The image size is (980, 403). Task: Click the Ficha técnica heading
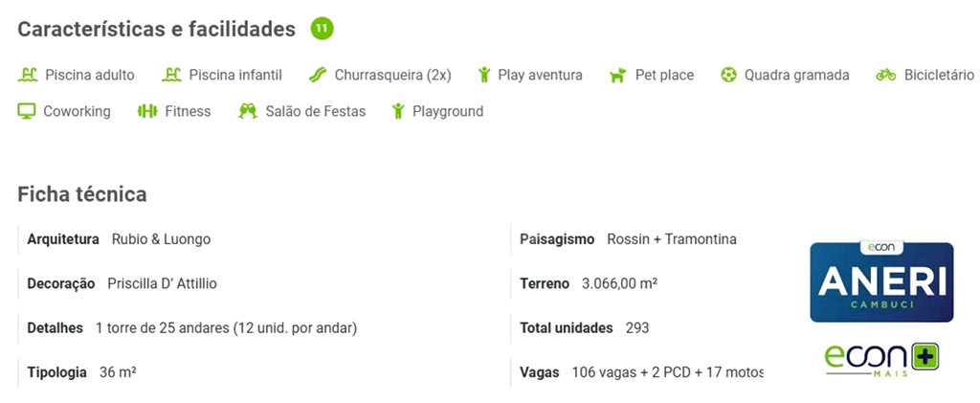(x=82, y=194)
